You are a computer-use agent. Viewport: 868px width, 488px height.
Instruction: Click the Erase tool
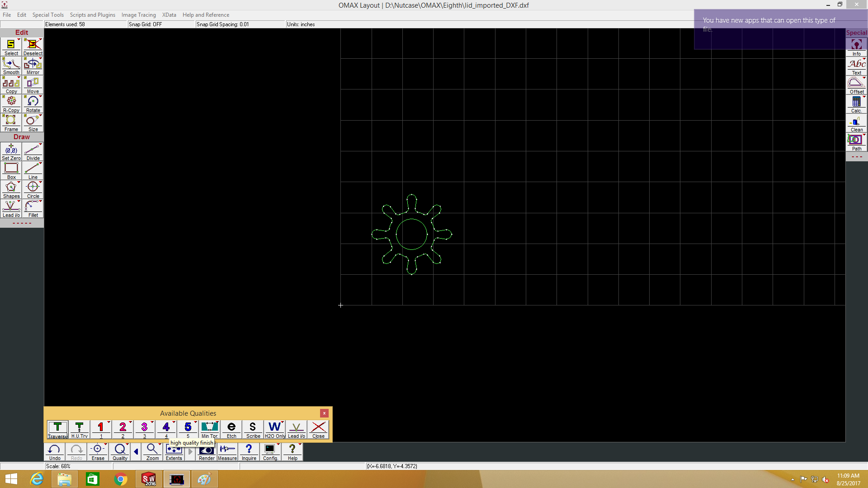click(x=98, y=452)
